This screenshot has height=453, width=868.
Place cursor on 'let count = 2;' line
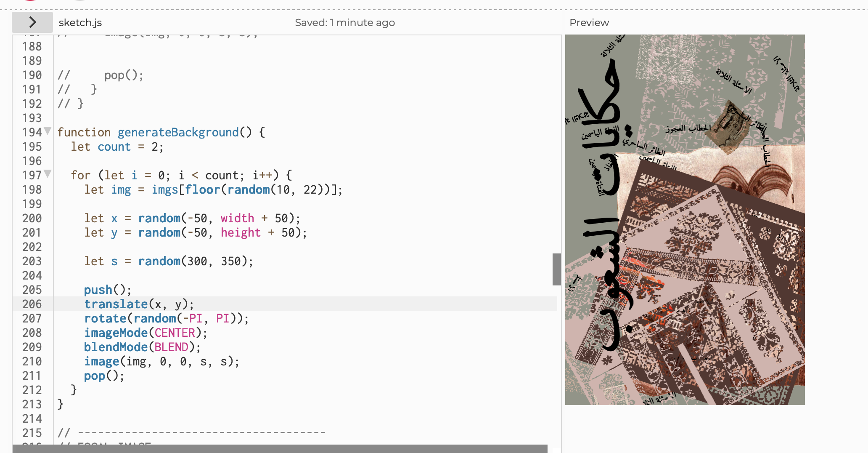(x=117, y=147)
